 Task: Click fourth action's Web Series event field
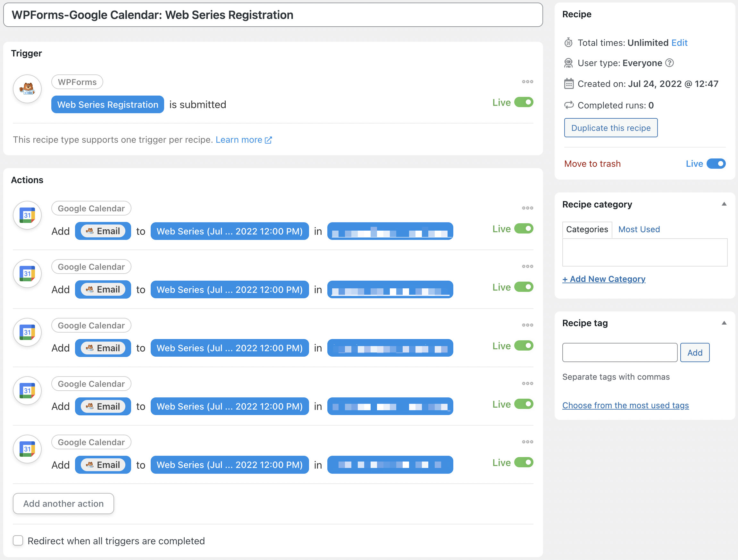230,406
